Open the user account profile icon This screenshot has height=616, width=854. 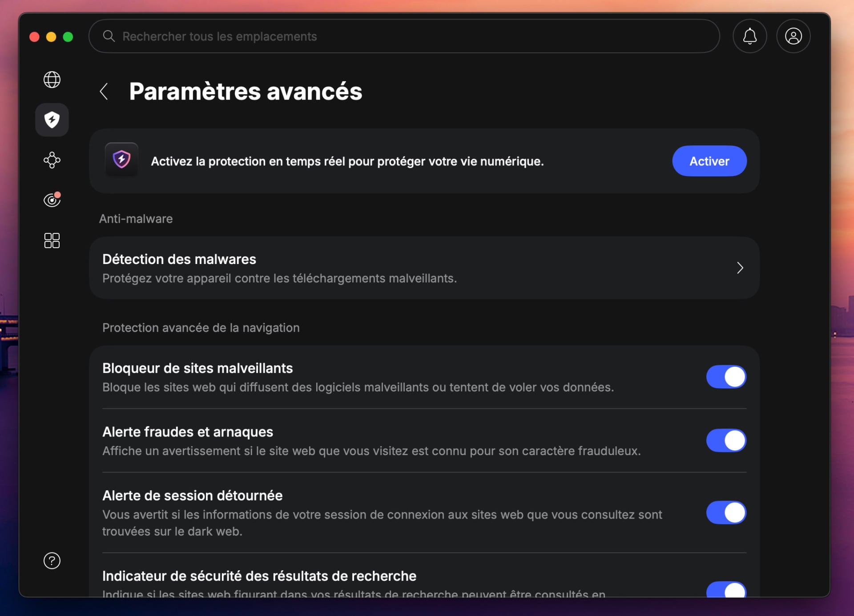point(794,36)
